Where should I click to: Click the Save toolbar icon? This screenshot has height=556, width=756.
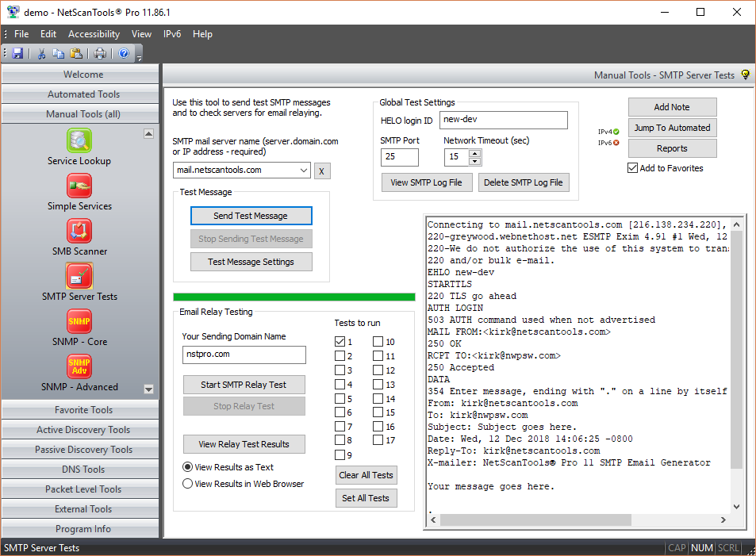pyautogui.click(x=17, y=53)
